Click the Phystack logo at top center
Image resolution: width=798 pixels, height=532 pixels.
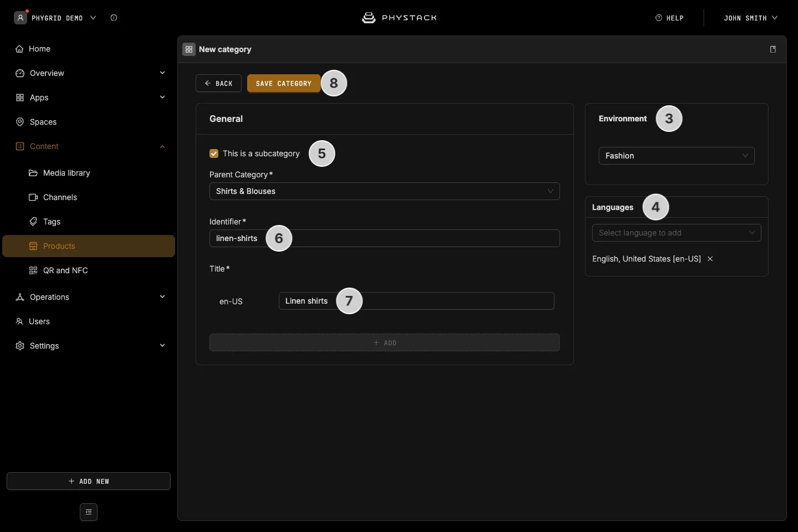(399, 18)
